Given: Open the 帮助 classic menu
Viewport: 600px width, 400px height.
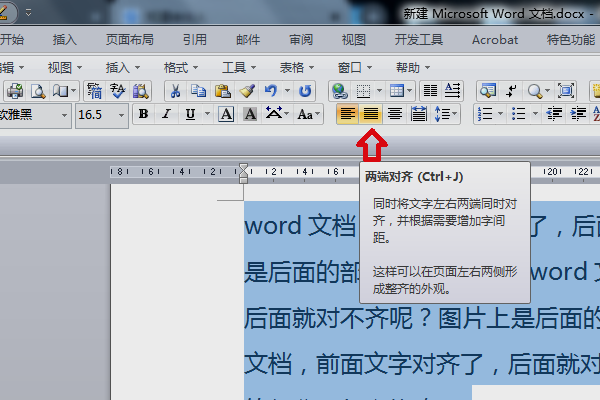Looking at the screenshot, I should click(x=413, y=68).
